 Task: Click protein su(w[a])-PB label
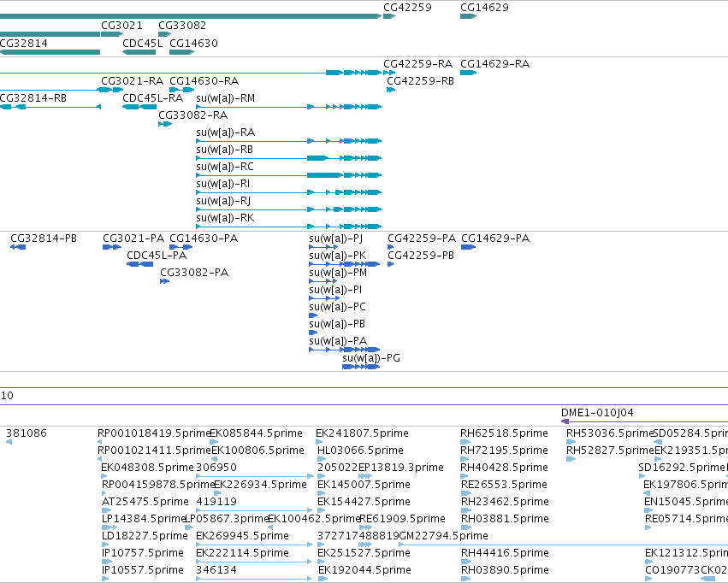click(337, 324)
